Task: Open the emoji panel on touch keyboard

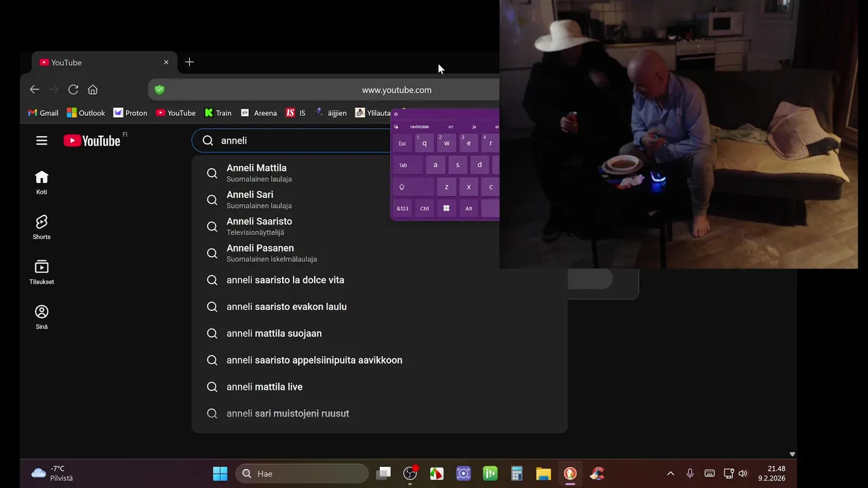Action: pyautogui.click(x=396, y=127)
